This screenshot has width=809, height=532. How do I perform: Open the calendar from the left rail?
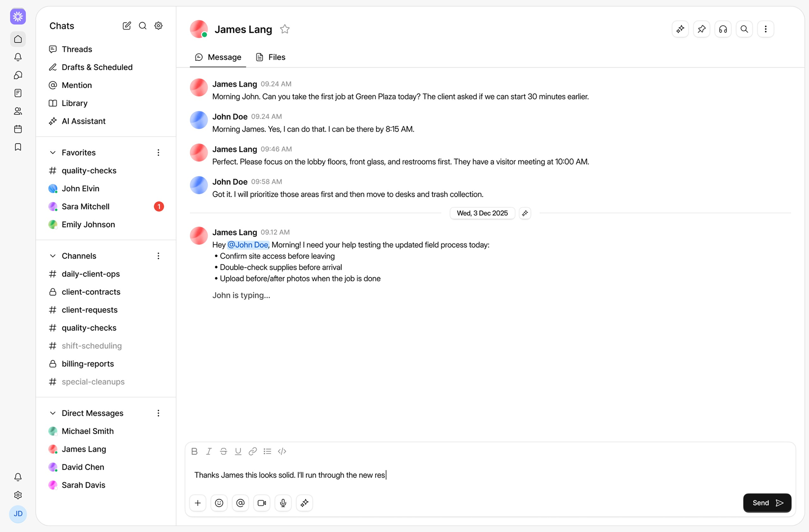click(18, 129)
